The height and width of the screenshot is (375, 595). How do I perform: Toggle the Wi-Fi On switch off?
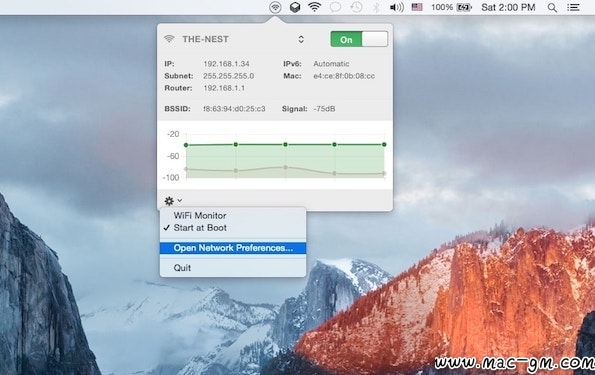[x=359, y=39]
